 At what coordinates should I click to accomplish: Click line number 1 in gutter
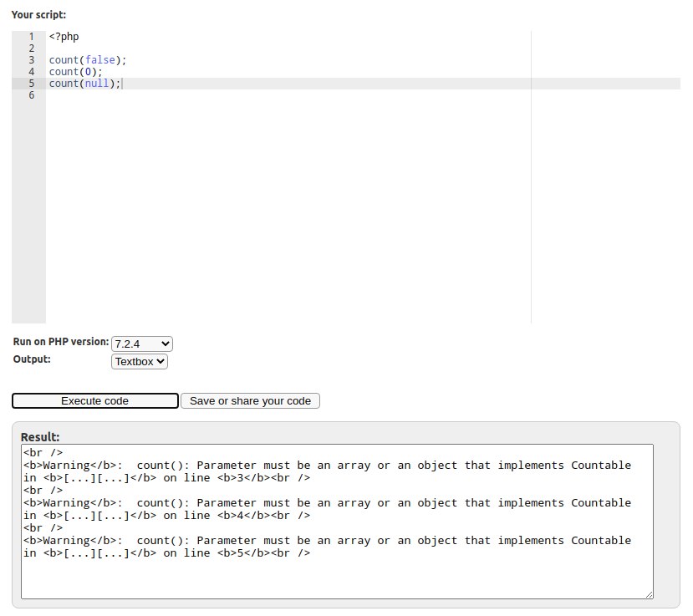point(32,37)
